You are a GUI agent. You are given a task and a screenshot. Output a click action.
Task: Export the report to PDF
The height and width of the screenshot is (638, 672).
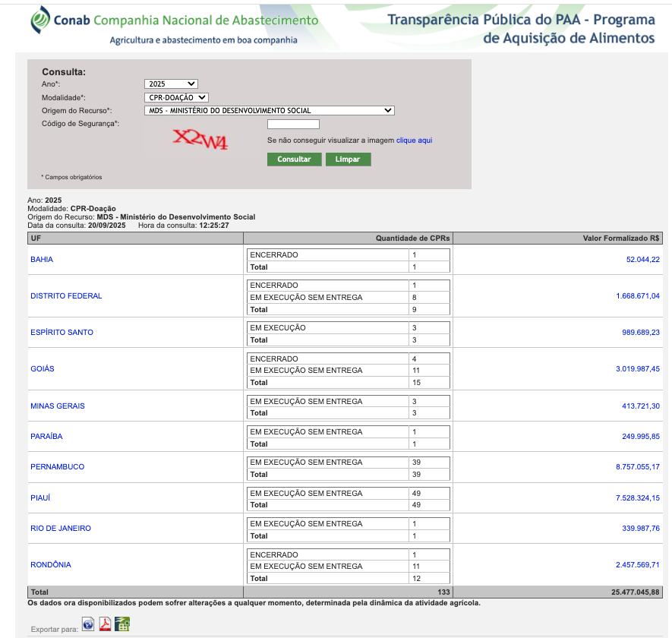click(105, 624)
